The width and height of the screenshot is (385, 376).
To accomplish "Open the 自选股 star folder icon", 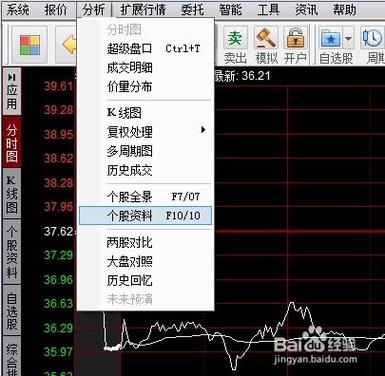I will (330, 38).
